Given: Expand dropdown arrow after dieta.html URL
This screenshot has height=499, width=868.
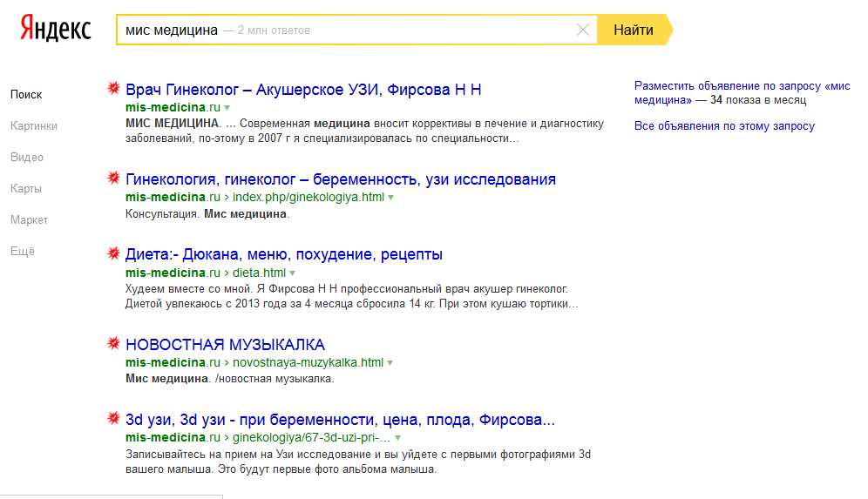Looking at the screenshot, I should click(x=292, y=273).
